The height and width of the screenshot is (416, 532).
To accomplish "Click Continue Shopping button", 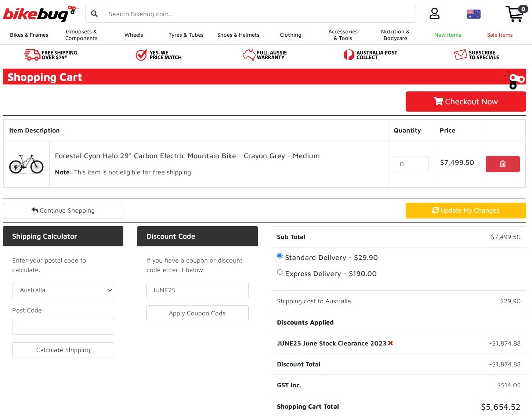I will (63, 210).
